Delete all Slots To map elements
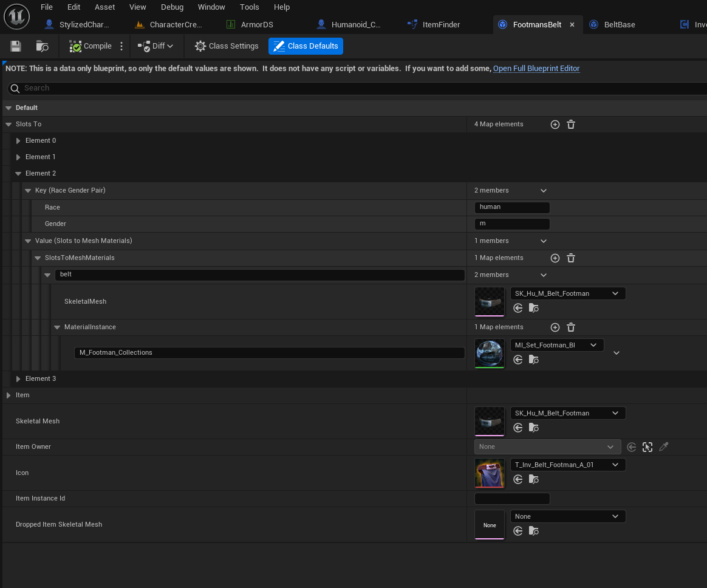The width and height of the screenshot is (707, 588). tap(571, 125)
